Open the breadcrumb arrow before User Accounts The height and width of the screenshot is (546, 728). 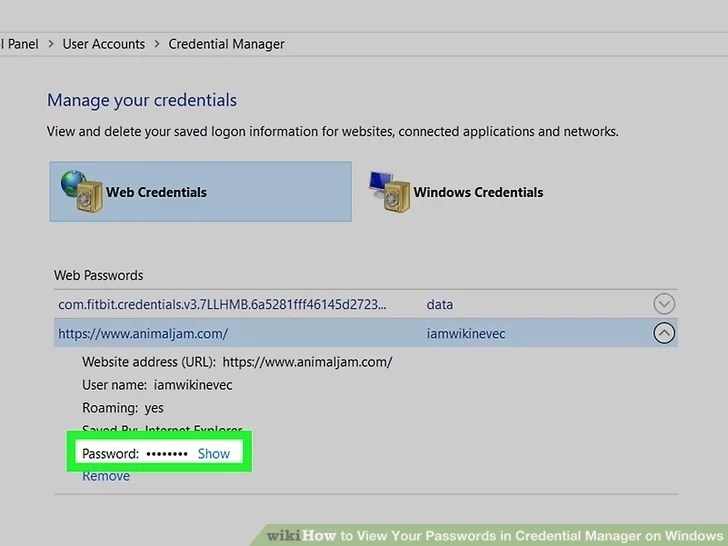(x=50, y=44)
